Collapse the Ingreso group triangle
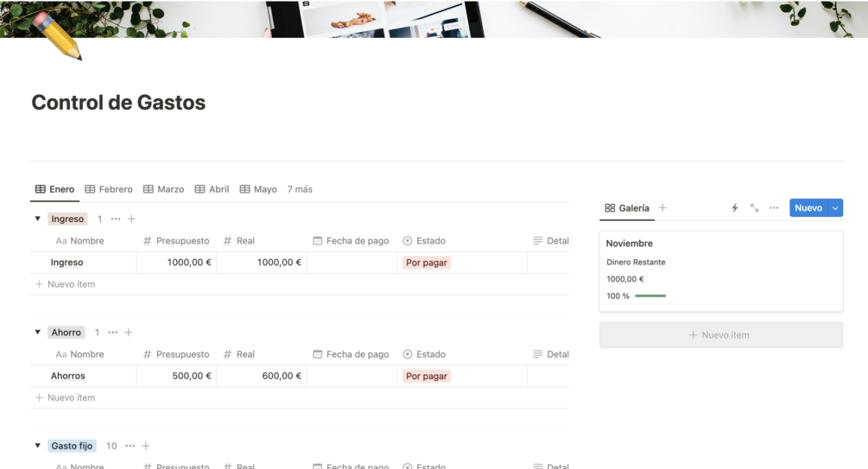868x469 pixels. (x=38, y=219)
